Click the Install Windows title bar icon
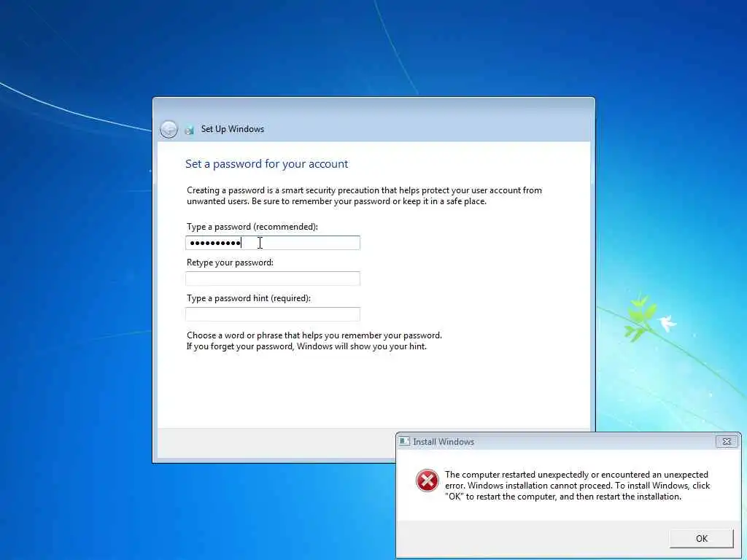Screen dimensions: 747x560 (404, 441)
